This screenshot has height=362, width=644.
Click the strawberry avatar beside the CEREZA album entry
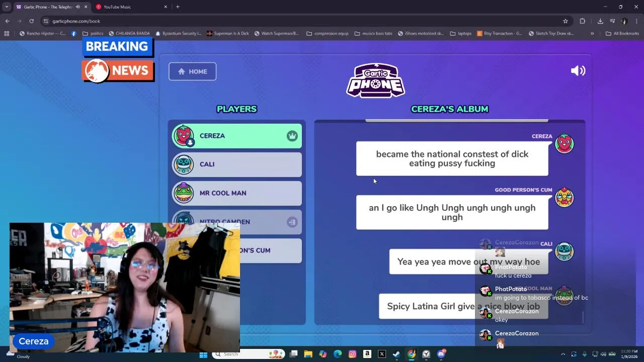pyautogui.click(x=564, y=144)
